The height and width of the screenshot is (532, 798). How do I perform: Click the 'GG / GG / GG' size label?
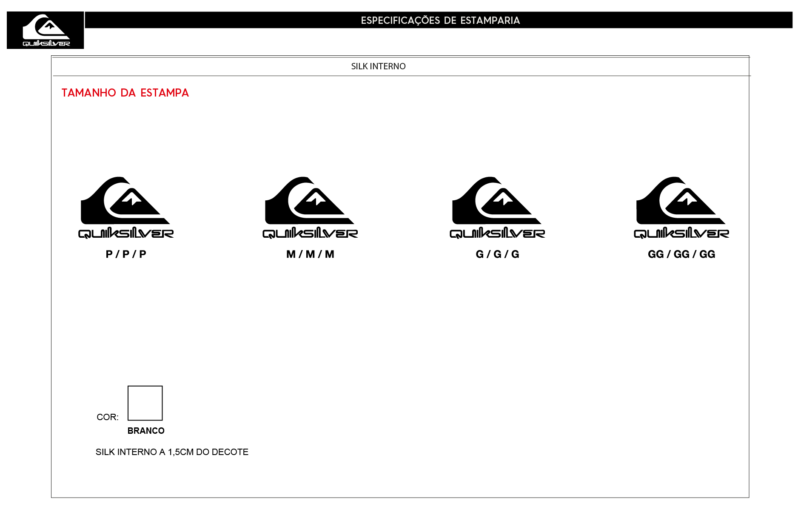(x=681, y=254)
